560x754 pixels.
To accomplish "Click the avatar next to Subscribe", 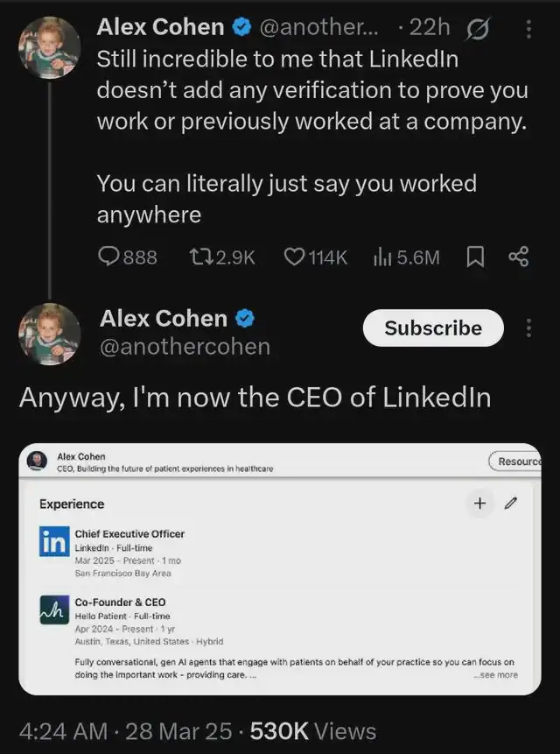I will coord(50,334).
